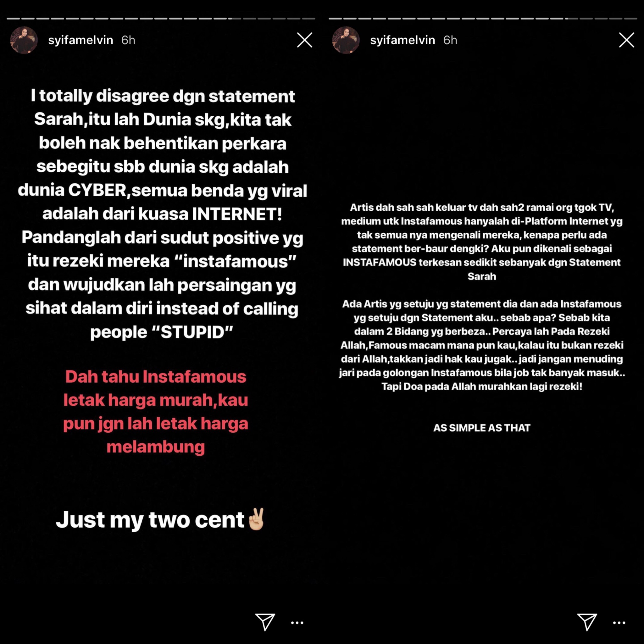Tap paper-plane send icon on "Just my two cent" story

point(265,622)
